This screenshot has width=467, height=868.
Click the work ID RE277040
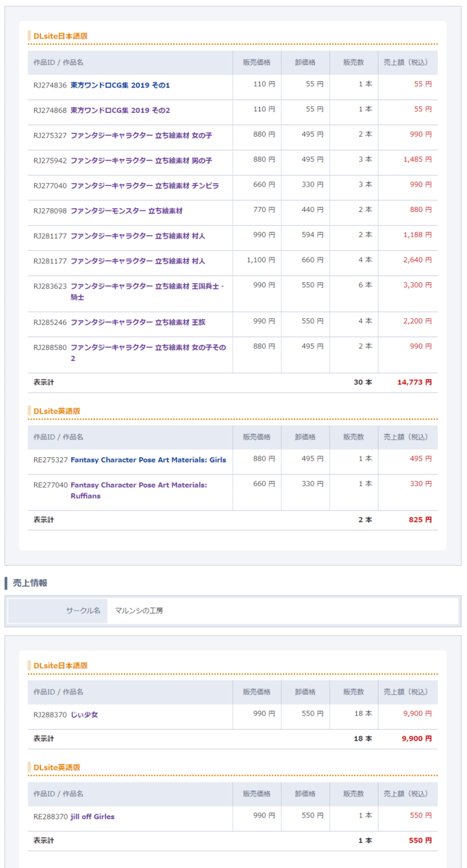click(50, 485)
